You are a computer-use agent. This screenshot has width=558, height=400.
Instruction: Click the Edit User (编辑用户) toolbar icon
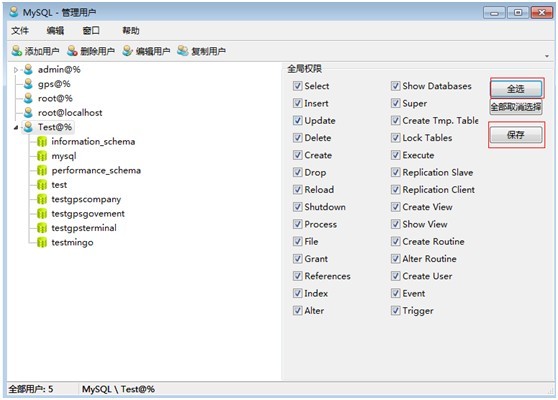[x=127, y=51]
